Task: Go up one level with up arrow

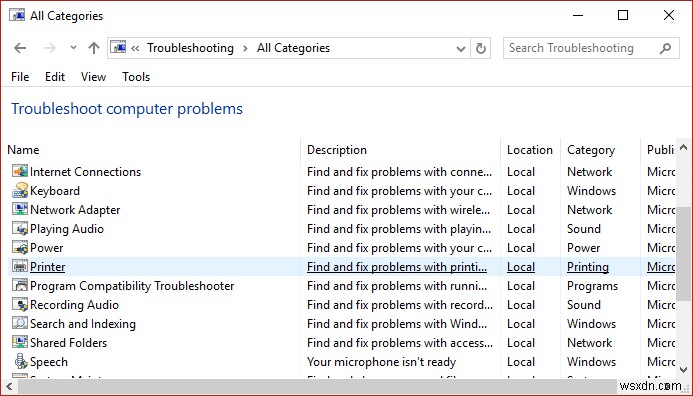Action: 94,48
